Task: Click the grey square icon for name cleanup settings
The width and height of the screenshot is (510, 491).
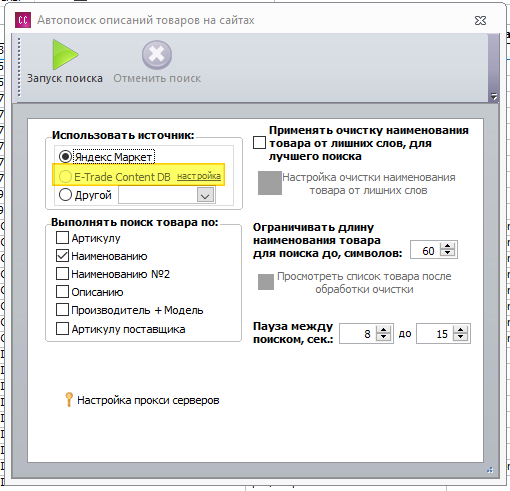Action: tap(270, 183)
